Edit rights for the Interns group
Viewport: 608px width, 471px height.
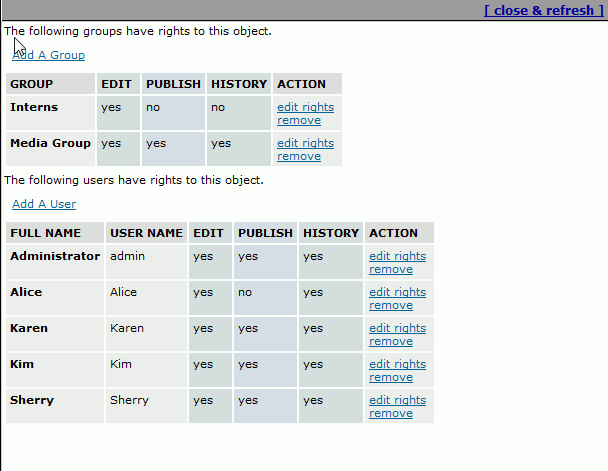point(306,107)
